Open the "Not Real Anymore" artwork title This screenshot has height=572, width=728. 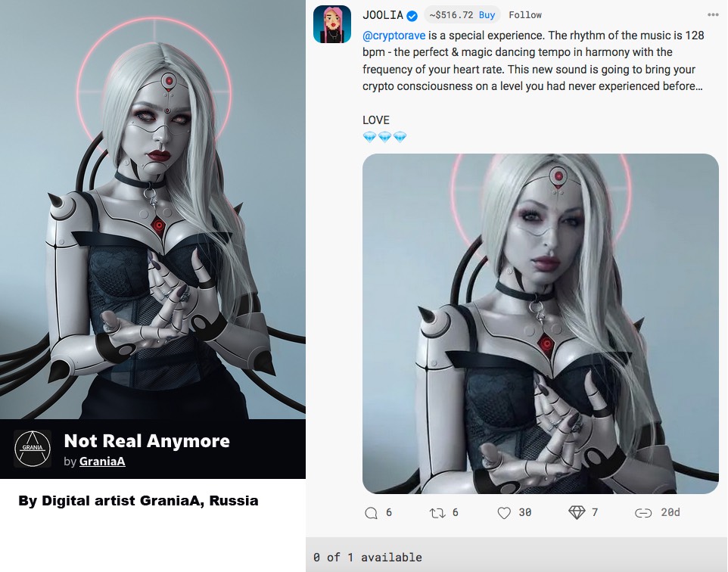pyautogui.click(x=147, y=440)
